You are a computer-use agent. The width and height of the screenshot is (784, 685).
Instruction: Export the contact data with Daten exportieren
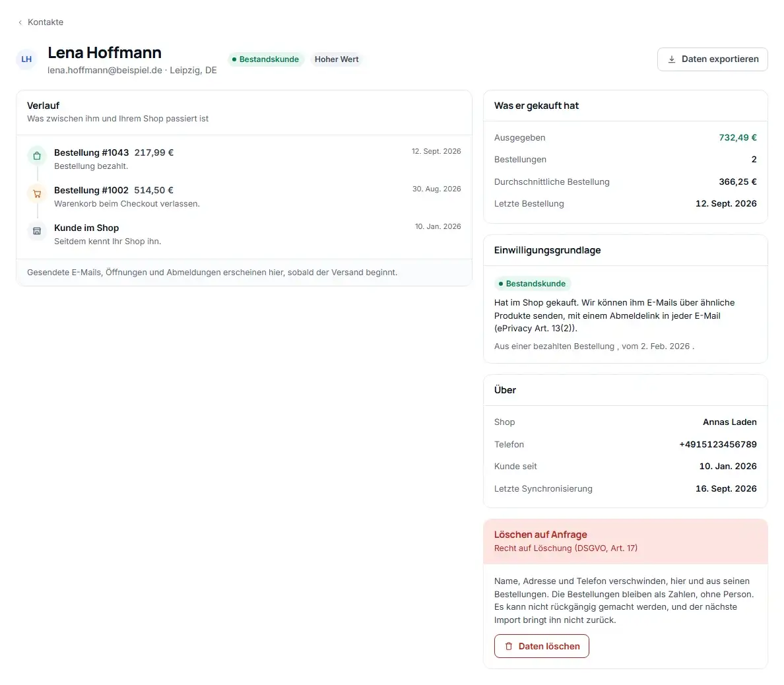coord(713,59)
